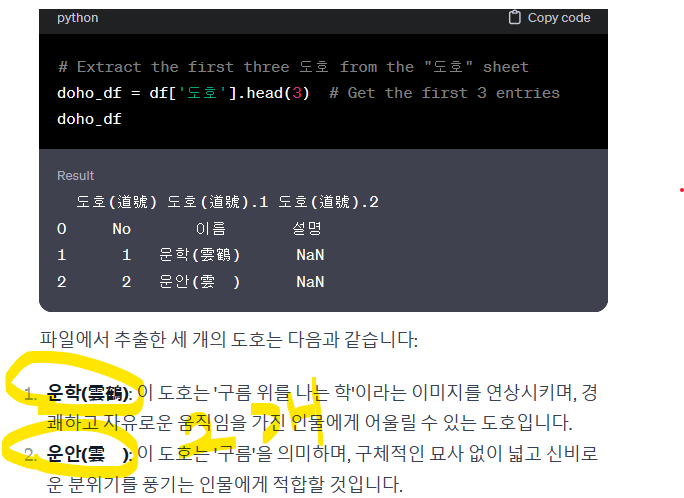The image size is (684, 498).
Task: Click the 도호(道號).1 column header
Action: [x=218, y=202]
